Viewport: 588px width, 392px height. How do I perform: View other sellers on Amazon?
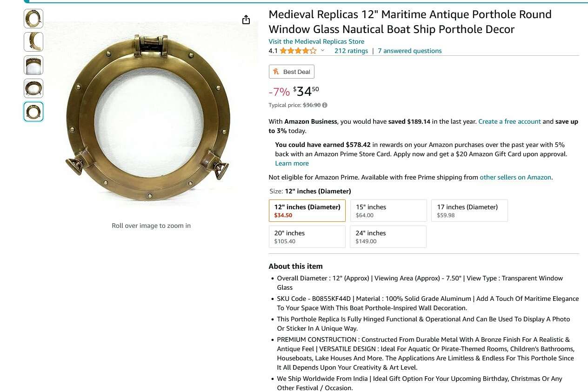[515, 177]
